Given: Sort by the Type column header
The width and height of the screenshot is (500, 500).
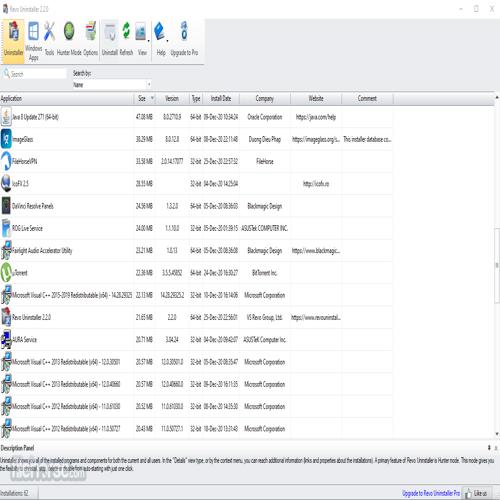Looking at the screenshot, I should coord(196,98).
